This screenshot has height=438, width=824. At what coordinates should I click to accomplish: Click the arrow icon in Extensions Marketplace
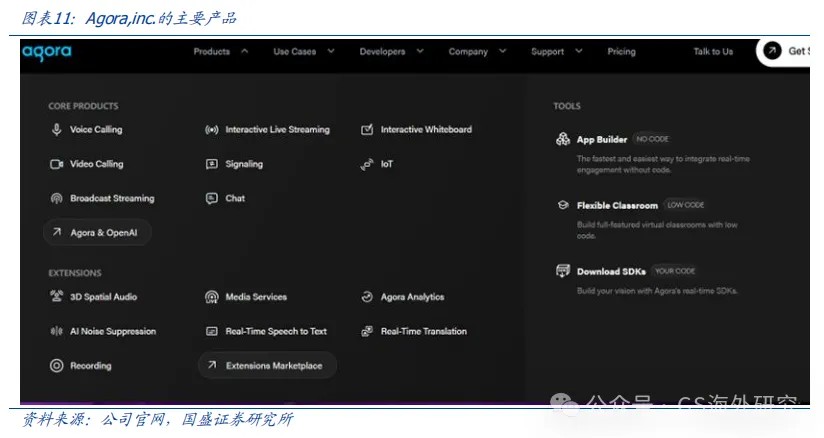212,365
